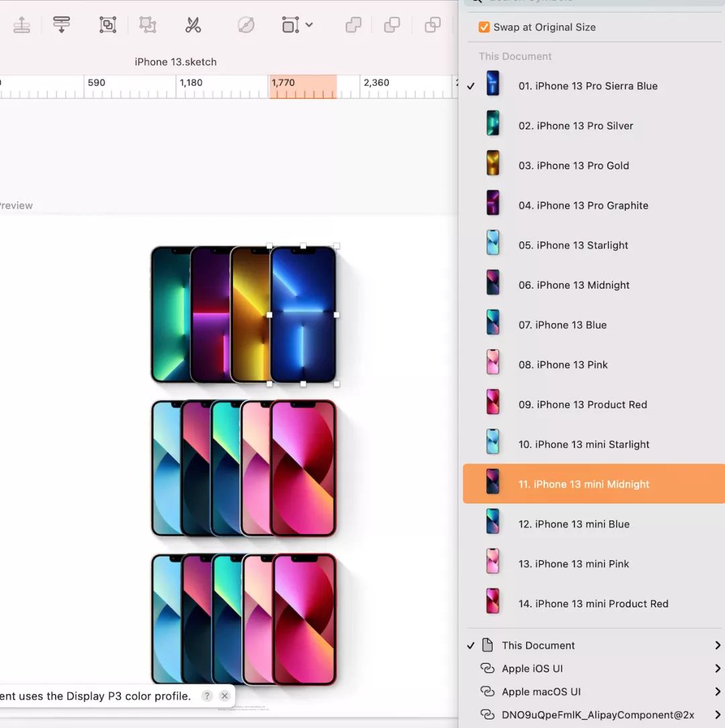
Task: Click the Subtract boolean operation icon
Action: [392, 25]
